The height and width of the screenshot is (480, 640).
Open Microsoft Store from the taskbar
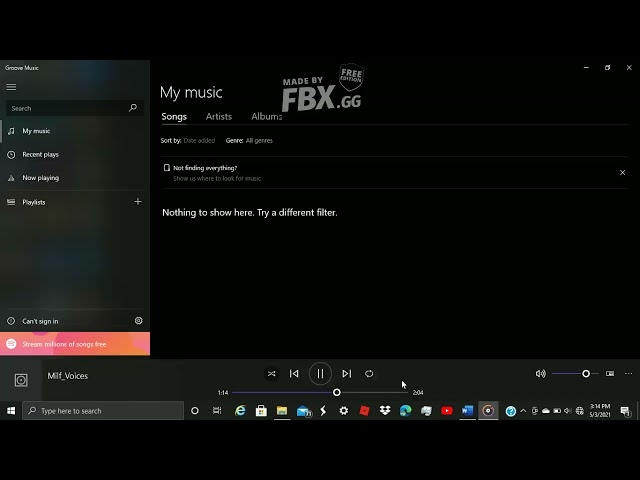point(261,411)
